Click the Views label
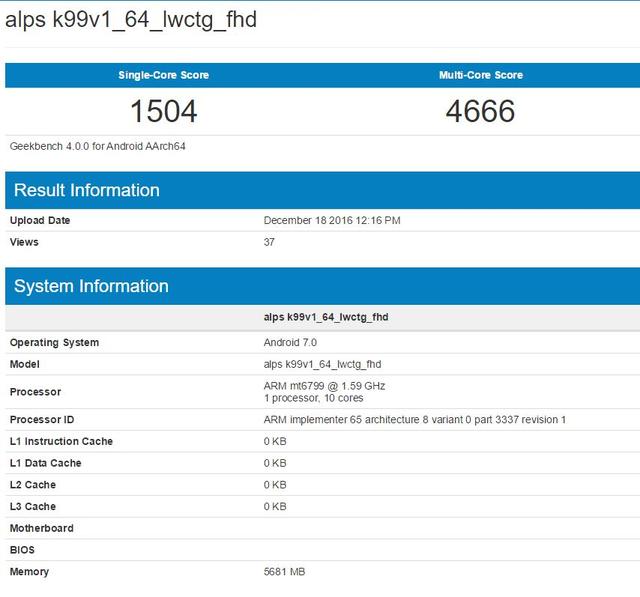 pyautogui.click(x=24, y=242)
